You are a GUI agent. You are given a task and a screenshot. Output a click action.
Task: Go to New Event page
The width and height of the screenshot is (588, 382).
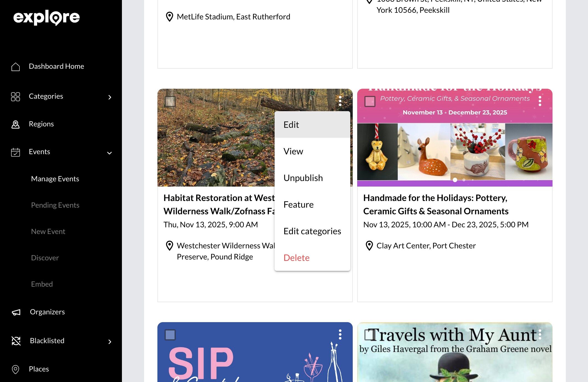coord(48,231)
